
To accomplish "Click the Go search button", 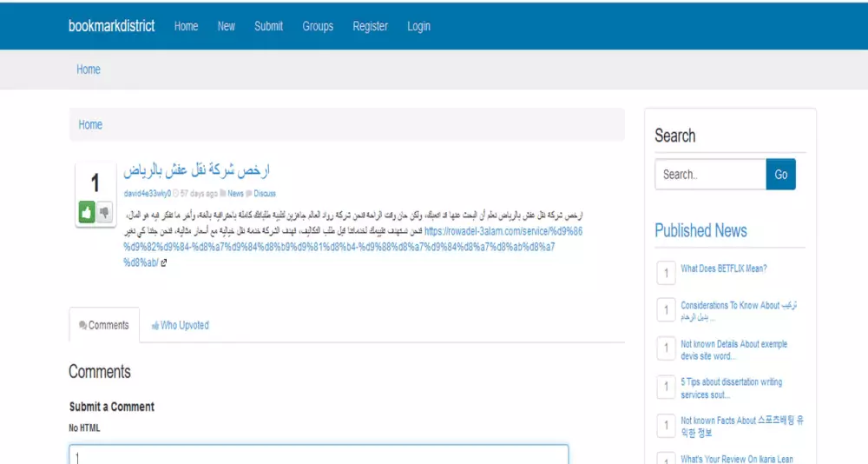I will 781,175.
